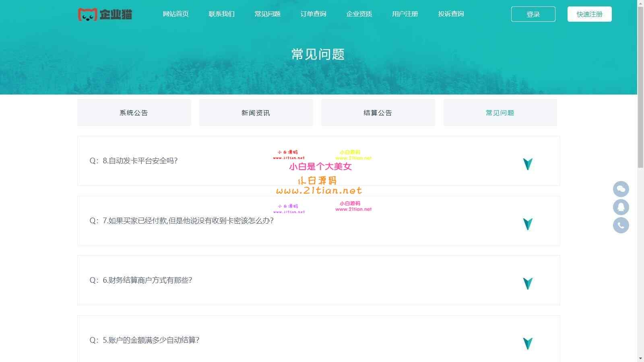Expand 账户的金额满多少自动结算 question
This screenshot has height=362, width=644.
pos(527,343)
